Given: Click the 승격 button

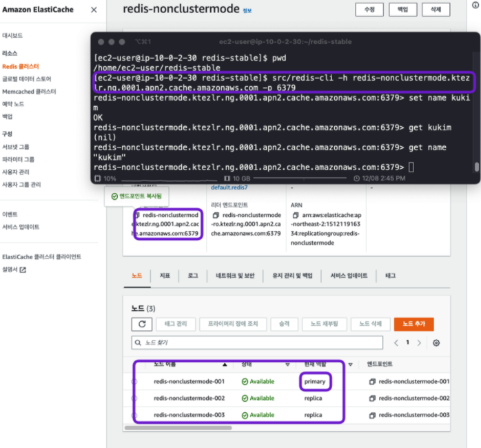Looking at the screenshot, I should point(284,324).
